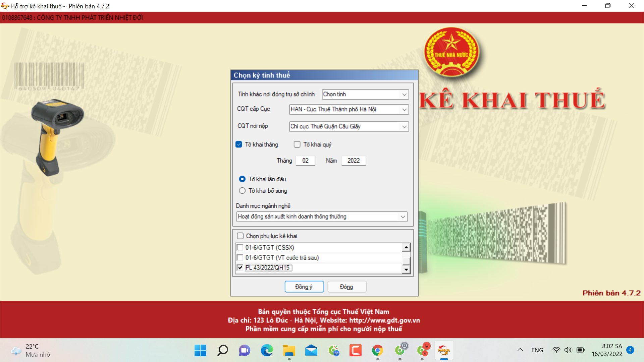This screenshot has height=362, width=644.
Task: Click appendix list scroll down arrow
Action: [406, 269]
